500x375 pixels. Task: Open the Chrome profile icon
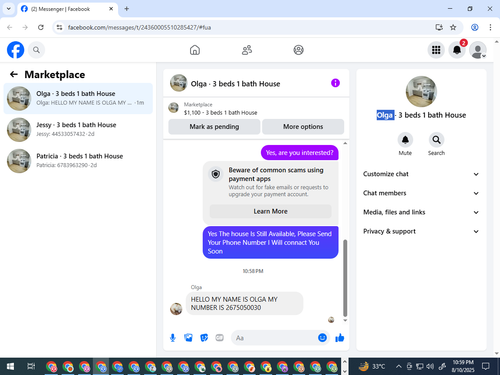(x=475, y=27)
